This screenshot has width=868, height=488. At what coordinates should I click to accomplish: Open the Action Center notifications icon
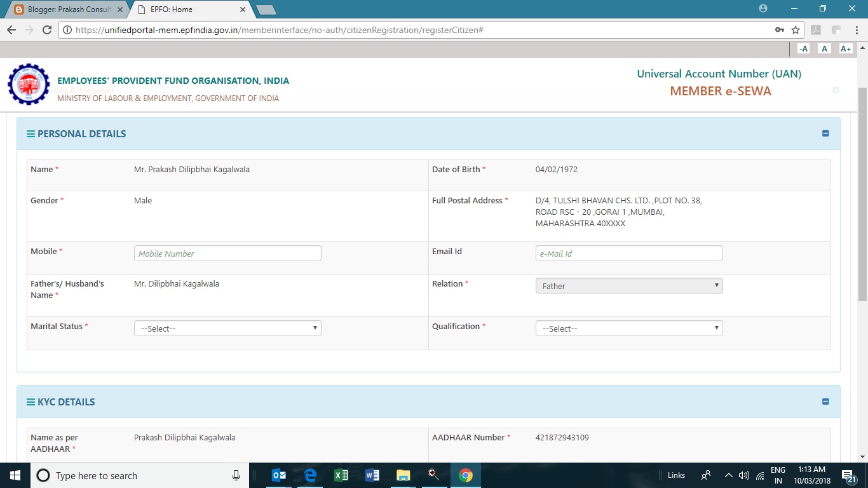(x=849, y=475)
